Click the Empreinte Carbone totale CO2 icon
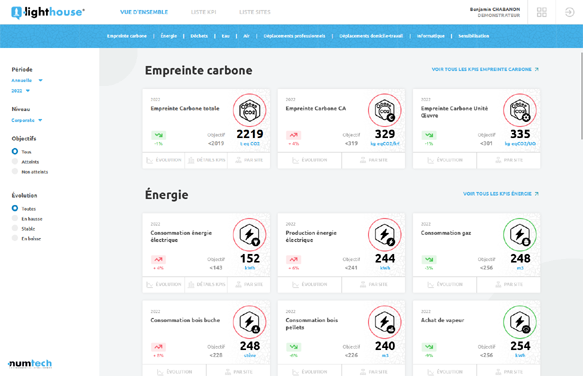 [x=249, y=110]
